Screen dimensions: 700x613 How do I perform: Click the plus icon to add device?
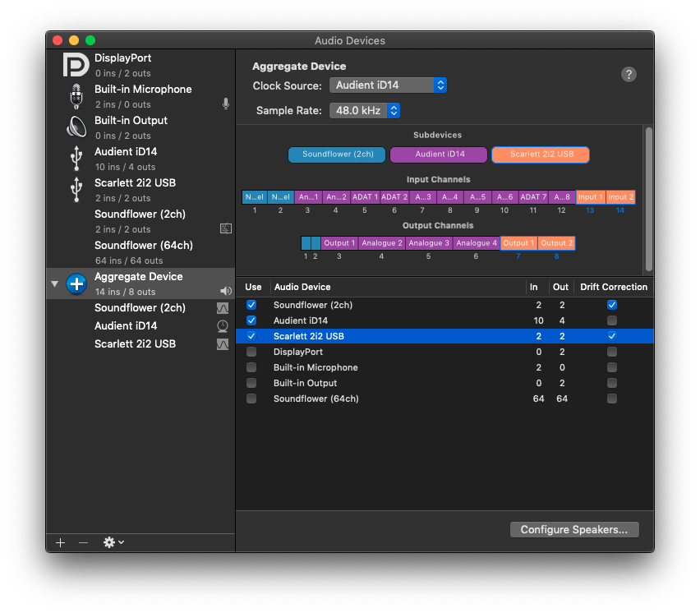(x=60, y=542)
